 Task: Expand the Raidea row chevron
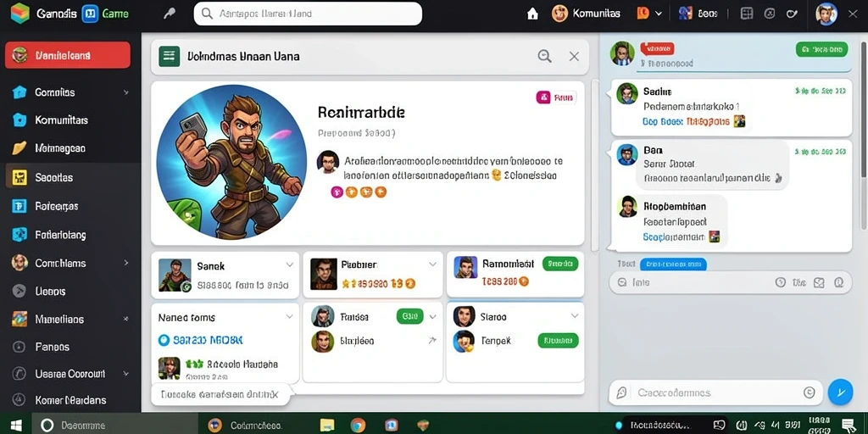coord(432,317)
